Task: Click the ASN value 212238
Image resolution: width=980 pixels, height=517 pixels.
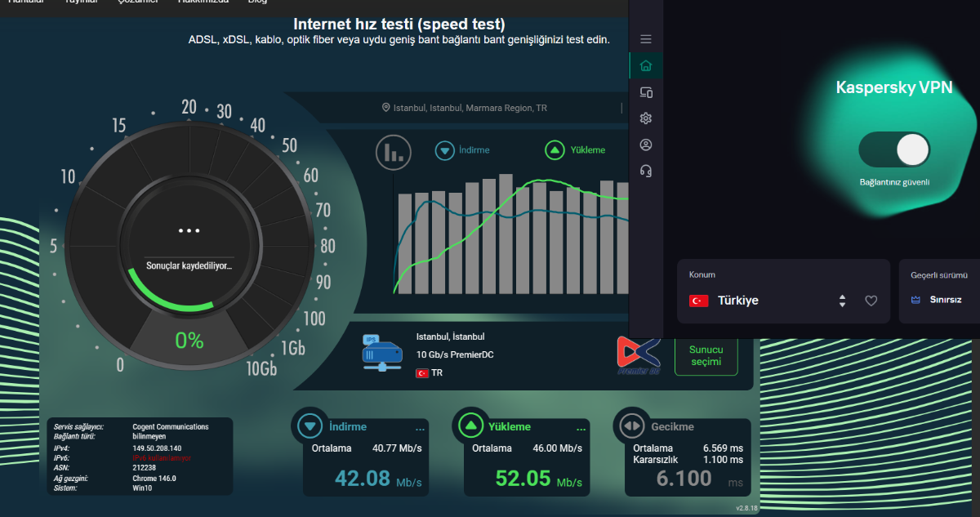Action: tap(143, 468)
